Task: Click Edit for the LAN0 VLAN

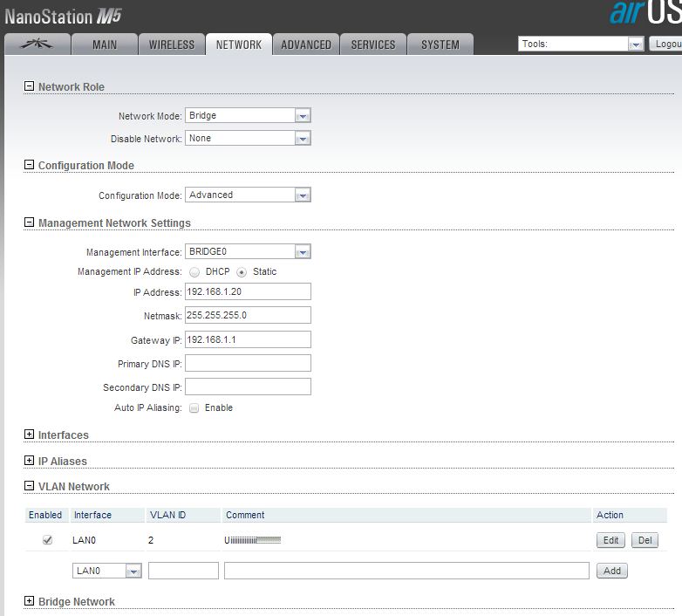Action: [x=610, y=540]
